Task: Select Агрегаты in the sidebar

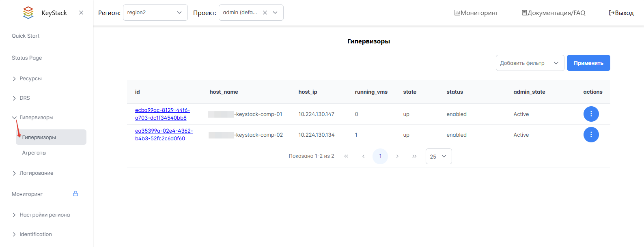Action: point(34,153)
